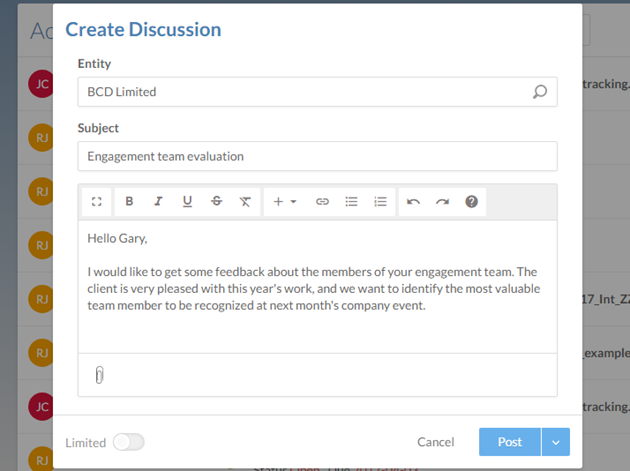Click into the Subject field
630x471 pixels.
317,156
